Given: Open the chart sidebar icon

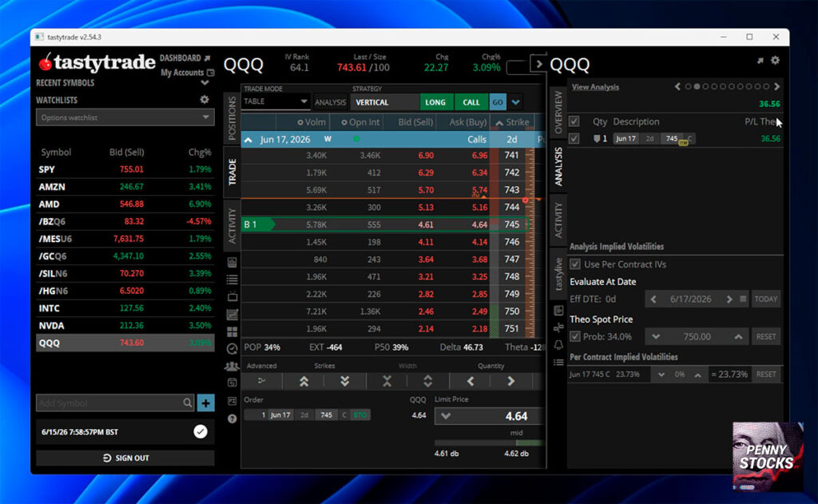Looking at the screenshot, I should pos(232,314).
